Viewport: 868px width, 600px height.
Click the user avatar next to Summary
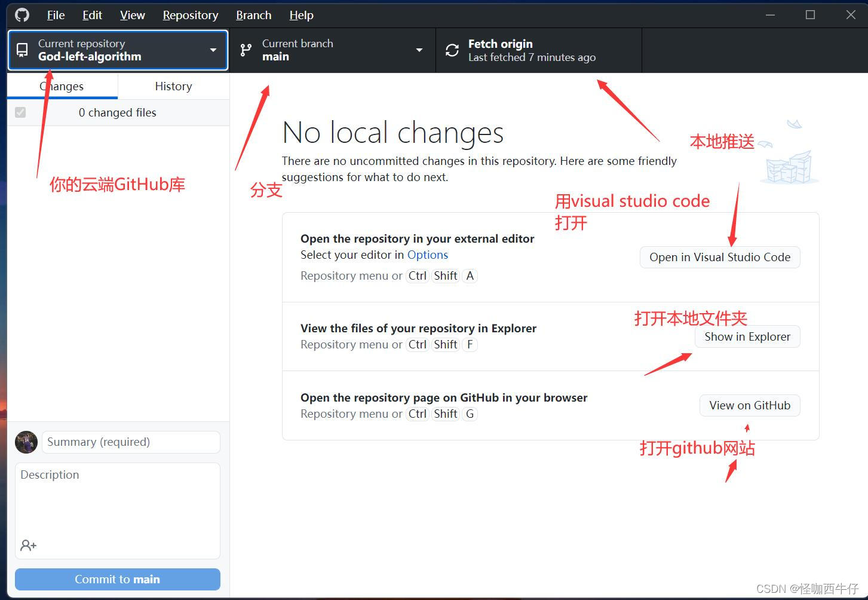pyautogui.click(x=26, y=442)
